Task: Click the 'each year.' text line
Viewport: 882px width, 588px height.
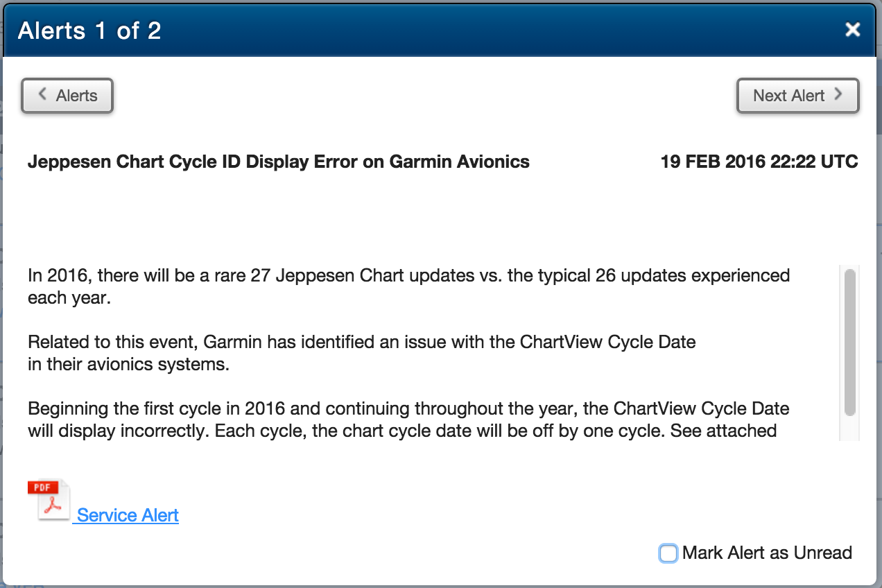Action: click(x=69, y=299)
